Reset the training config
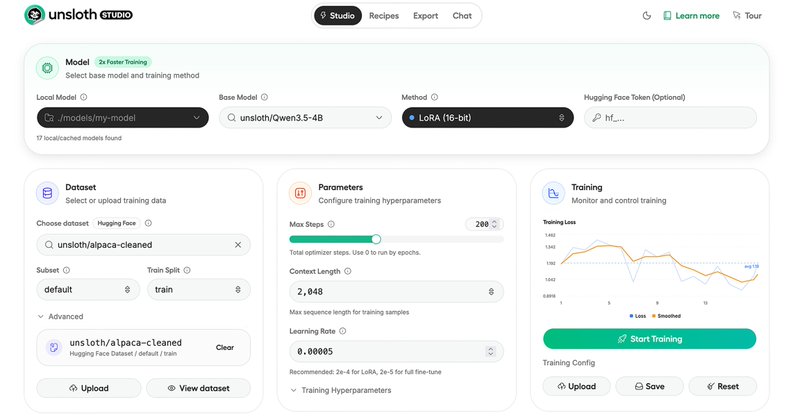The width and height of the screenshot is (800, 419). click(722, 386)
